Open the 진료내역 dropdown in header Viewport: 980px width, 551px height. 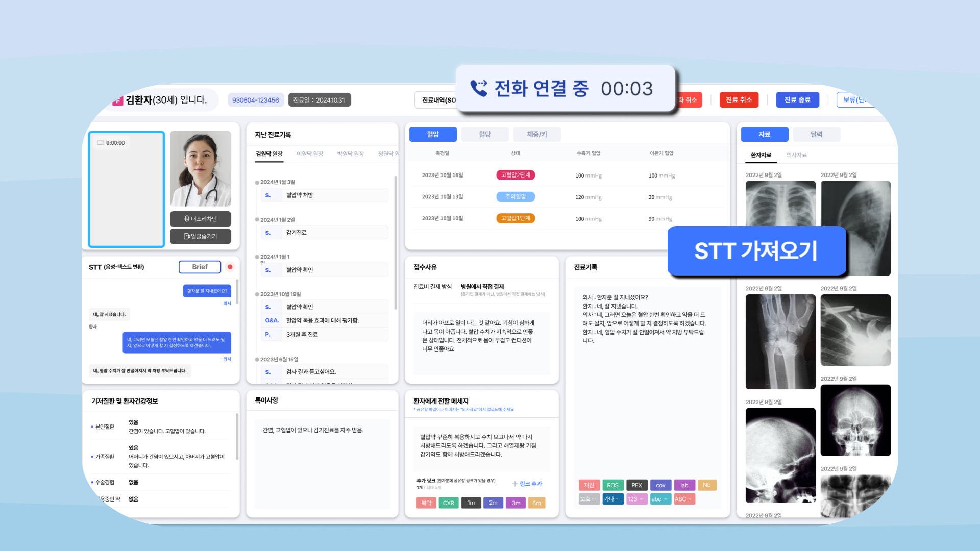(437, 100)
